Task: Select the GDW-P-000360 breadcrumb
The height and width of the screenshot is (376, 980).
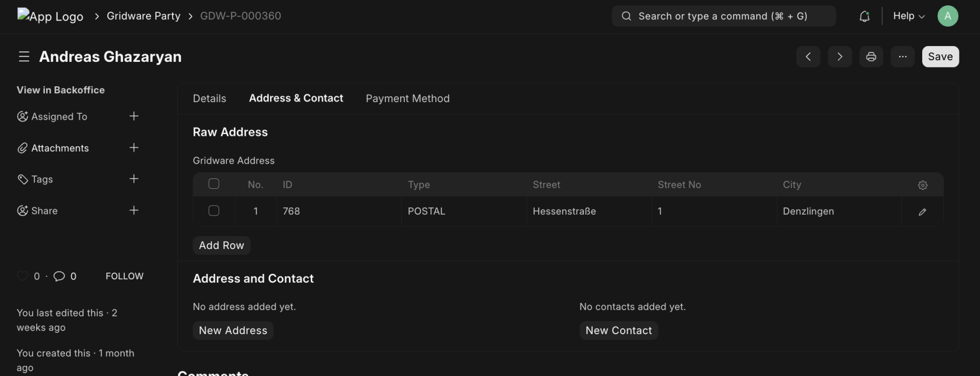Action: point(240,16)
